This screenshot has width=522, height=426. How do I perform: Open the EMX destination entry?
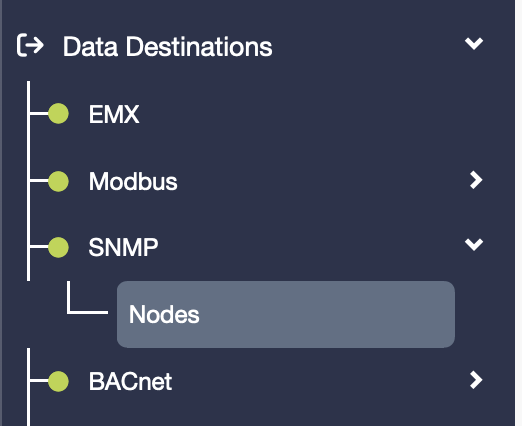[x=114, y=114]
